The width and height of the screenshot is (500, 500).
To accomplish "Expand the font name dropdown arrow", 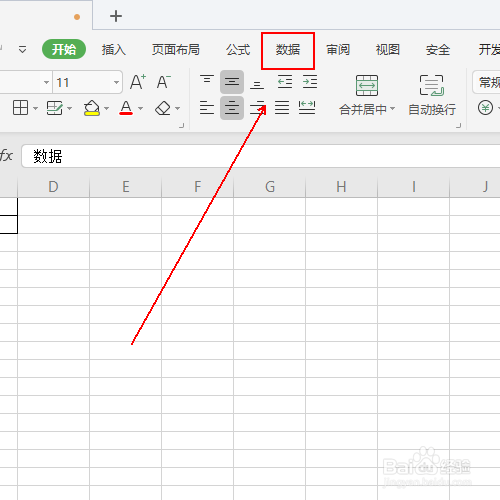I will pos(46,82).
